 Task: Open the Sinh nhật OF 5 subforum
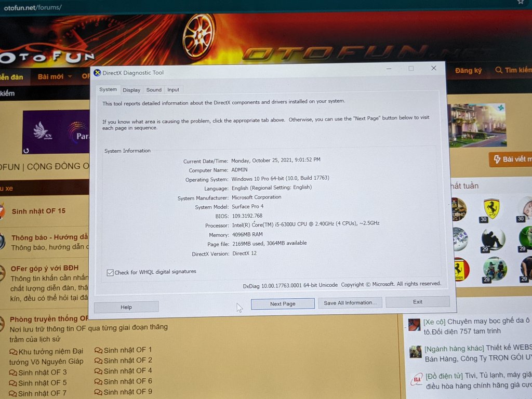(43, 383)
